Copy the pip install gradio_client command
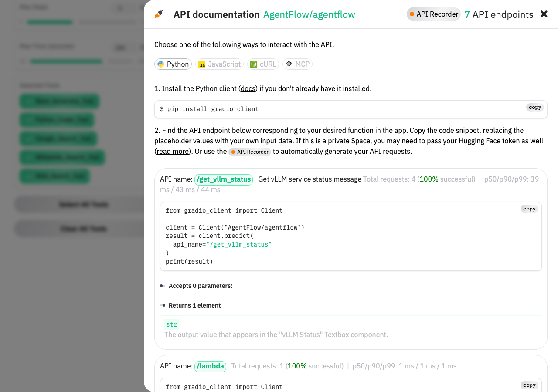Viewport: 558px width, 392px height. point(535,108)
